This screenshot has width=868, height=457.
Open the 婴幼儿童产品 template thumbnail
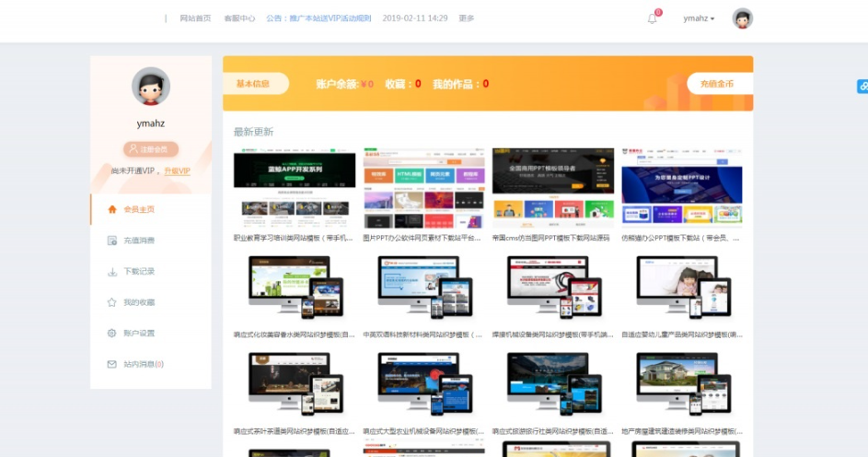pyautogui.click(x=682, y=287)
